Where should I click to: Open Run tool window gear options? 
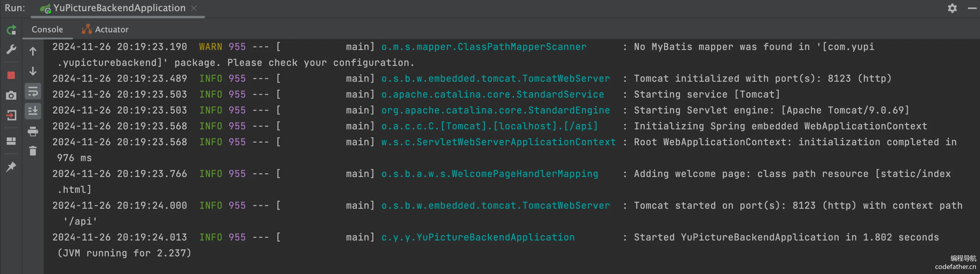click(x=952, y=8)
